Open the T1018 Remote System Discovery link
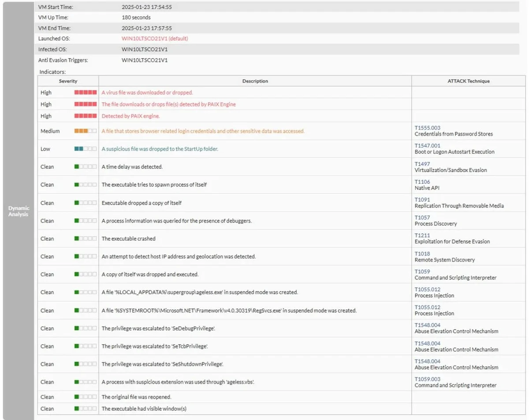Viewport: 529px width, 420px height. [422, 253]
